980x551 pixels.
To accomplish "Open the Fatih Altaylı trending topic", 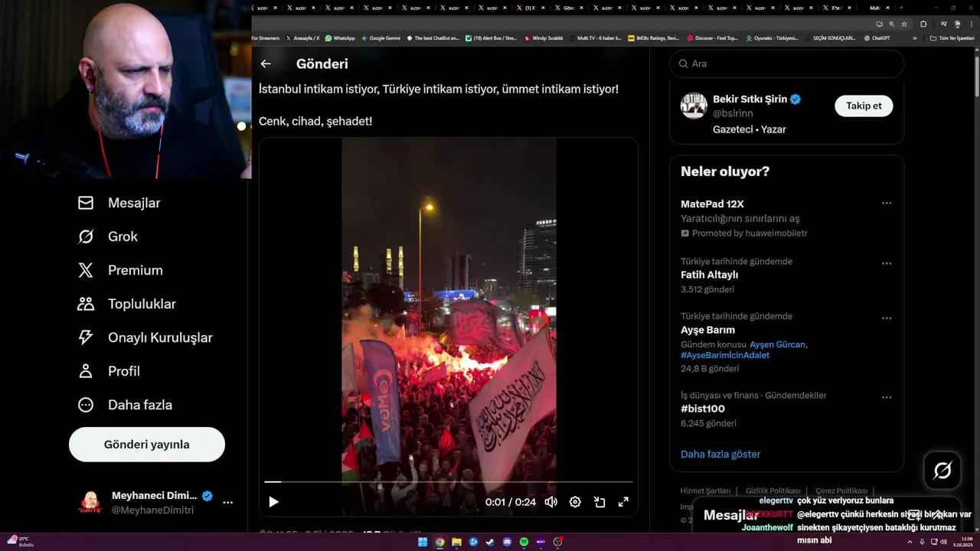I will (709, 275).
